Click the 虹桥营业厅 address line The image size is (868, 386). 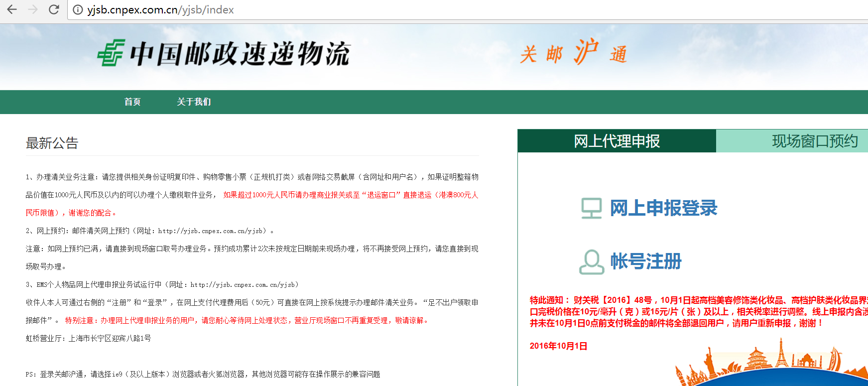point(89,339)
